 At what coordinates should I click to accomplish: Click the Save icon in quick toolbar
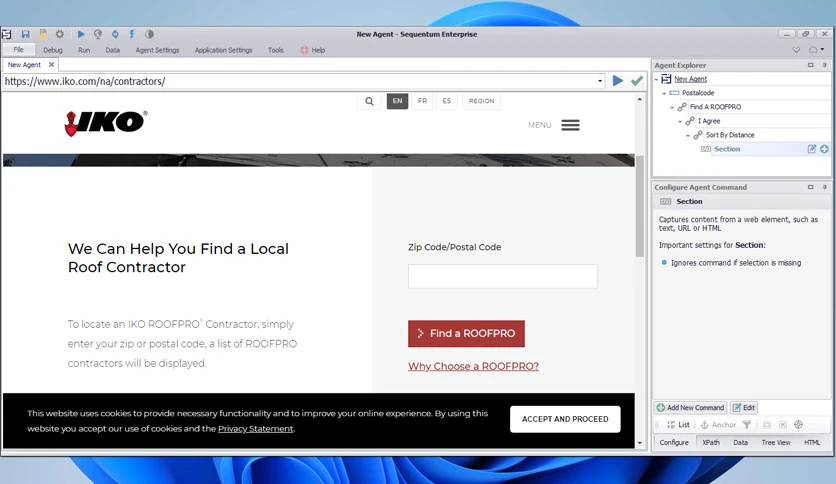coord(25,34)
